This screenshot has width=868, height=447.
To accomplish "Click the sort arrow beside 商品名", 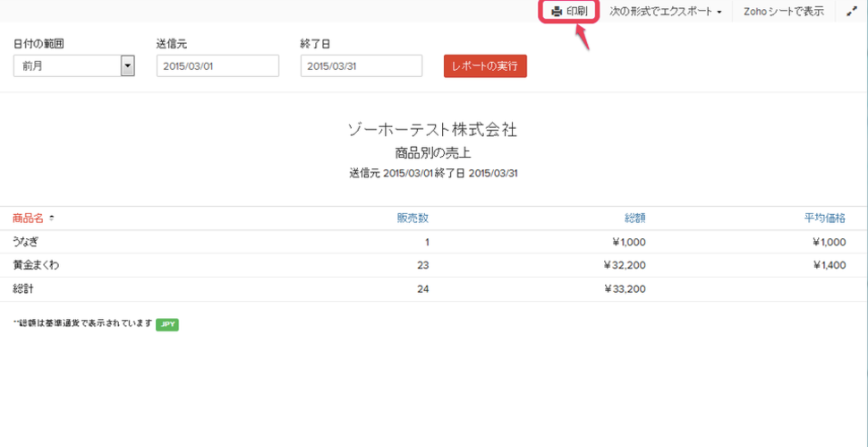I will coord(51,219).
